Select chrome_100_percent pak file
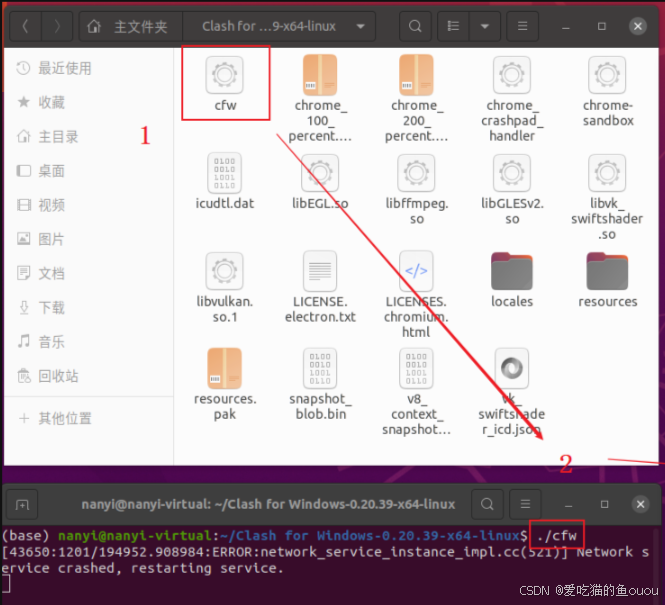Image resolution: width=665 pixels, height=605 pixels. tap(320, 98)
